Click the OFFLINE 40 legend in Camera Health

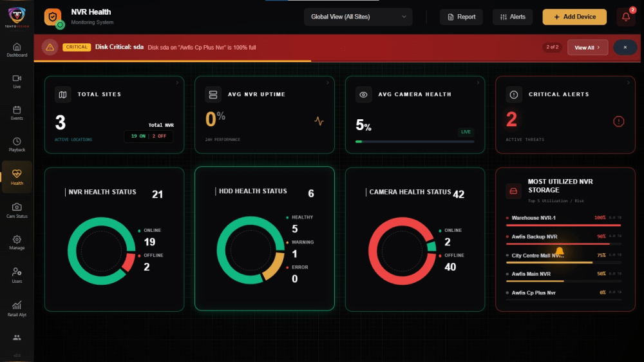click(451, 262)
